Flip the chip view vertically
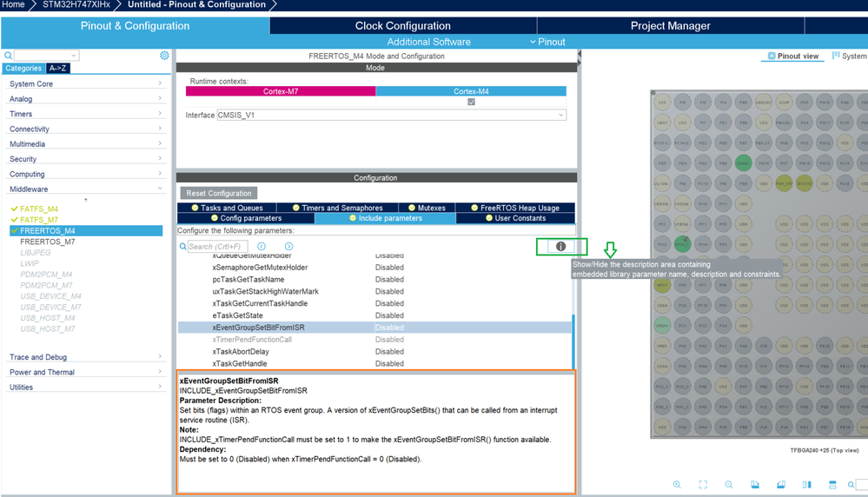 coord(832,485)
